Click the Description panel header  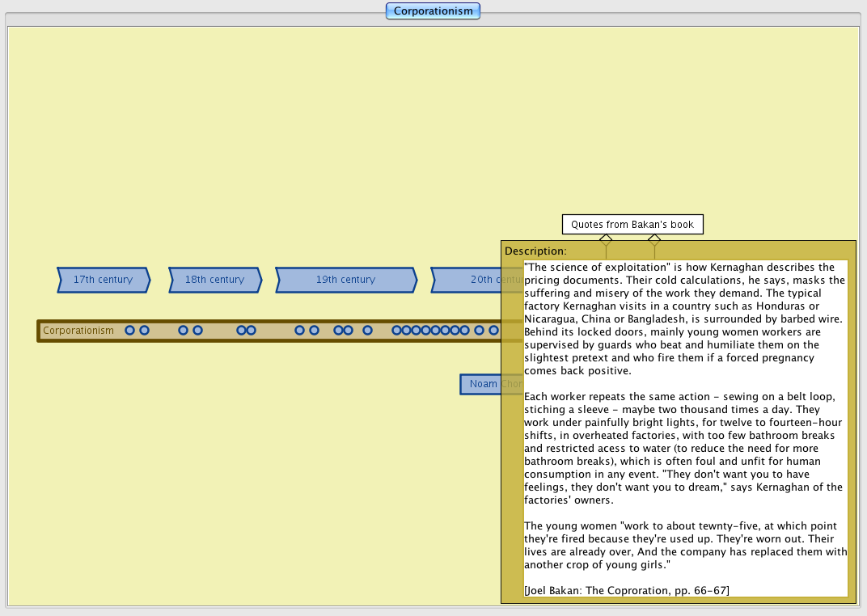535,251
